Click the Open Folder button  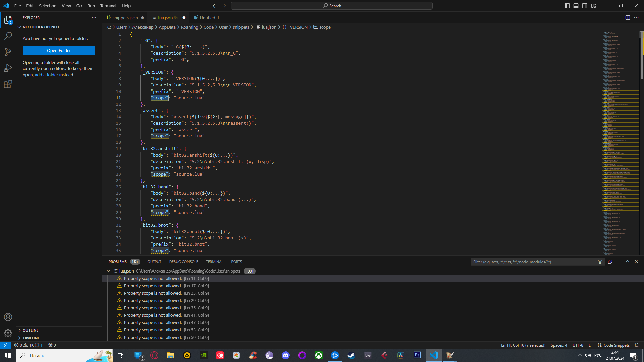click(59, 50)
